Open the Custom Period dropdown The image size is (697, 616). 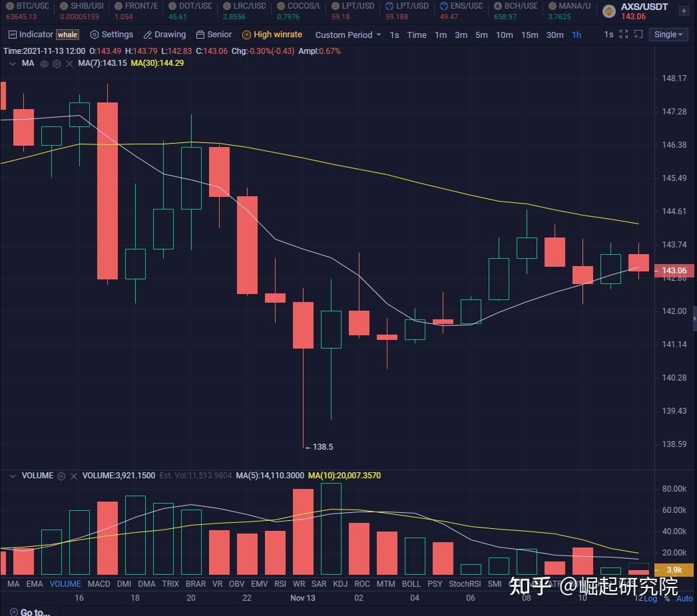pos(347,34)
